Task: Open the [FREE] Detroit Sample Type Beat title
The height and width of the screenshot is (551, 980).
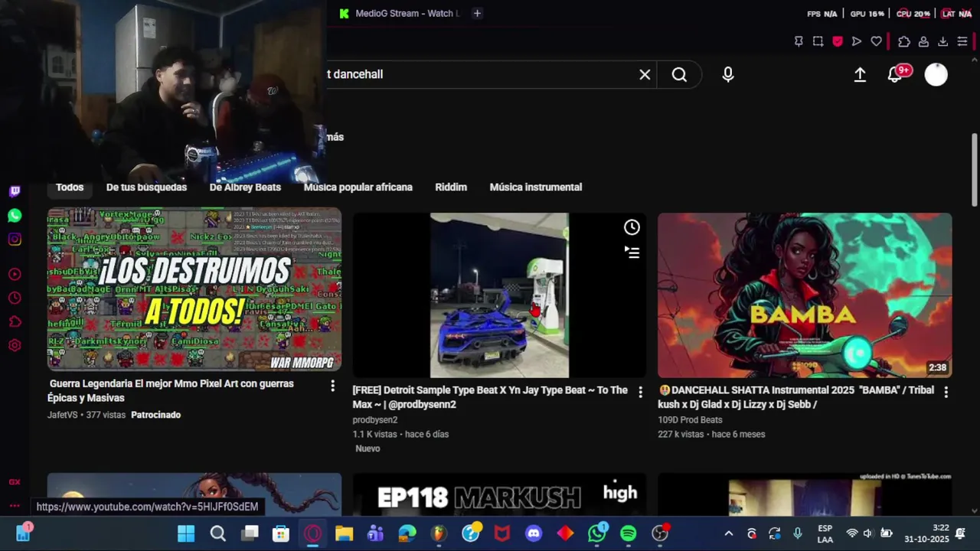Action: click(490, 397)
